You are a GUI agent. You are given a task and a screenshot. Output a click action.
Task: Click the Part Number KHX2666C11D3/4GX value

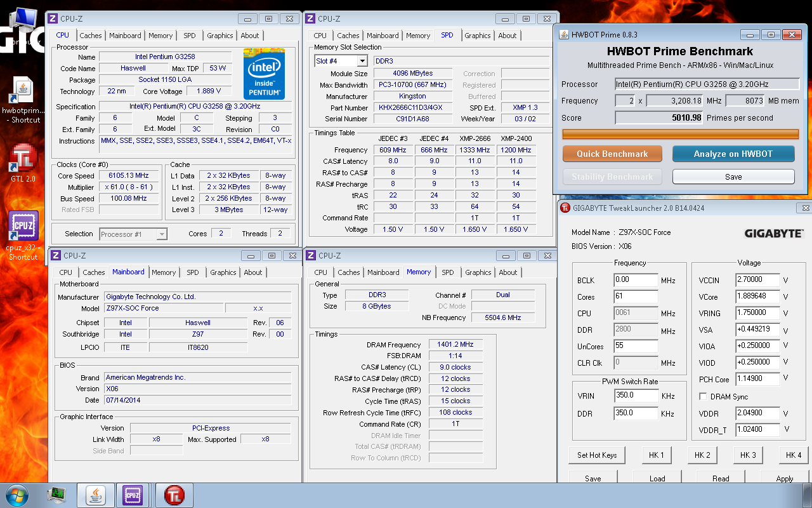(x=412, y=108)
